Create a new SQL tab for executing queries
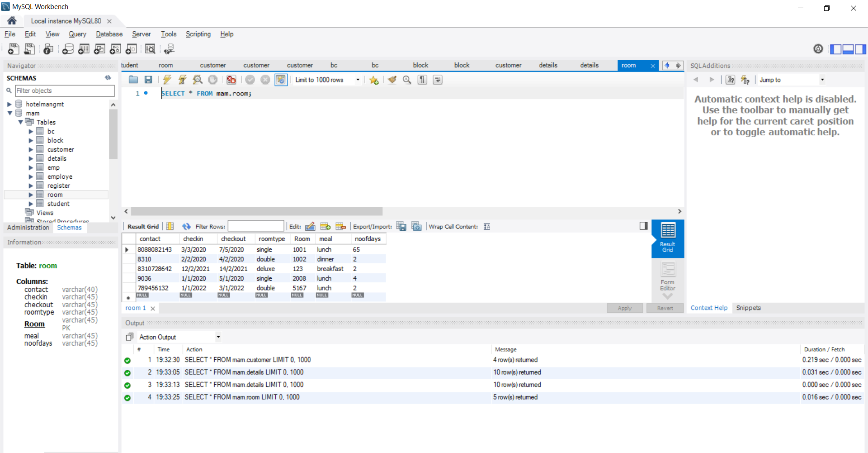The image size is (868, 453). [x=13, y=49]
